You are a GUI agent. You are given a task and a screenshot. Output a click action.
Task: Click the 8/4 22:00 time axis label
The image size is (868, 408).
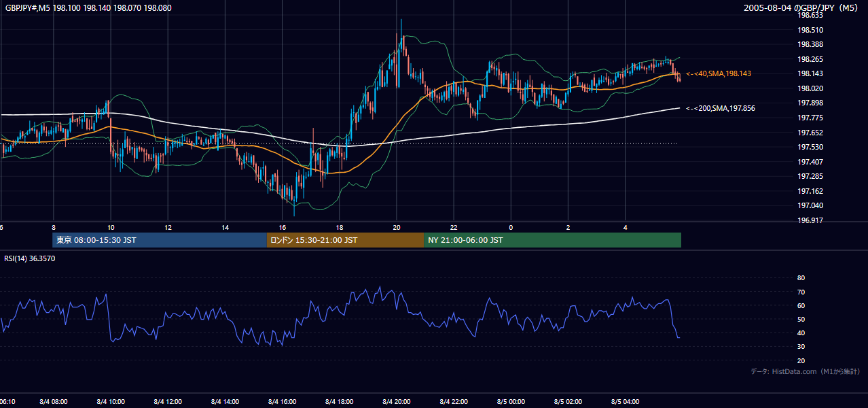coord(454,402)
